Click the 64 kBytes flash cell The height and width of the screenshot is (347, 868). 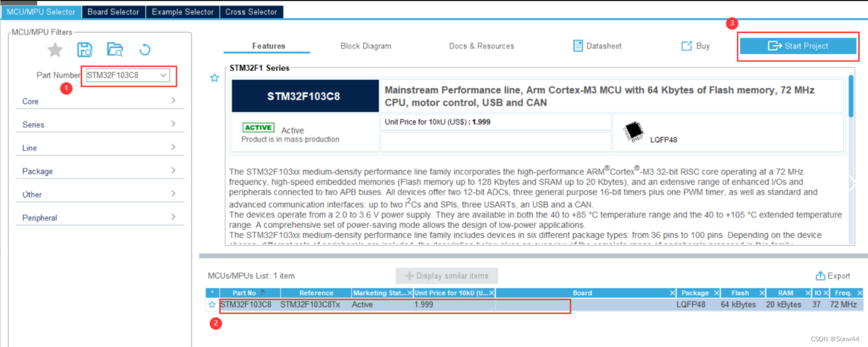point(739,305)
